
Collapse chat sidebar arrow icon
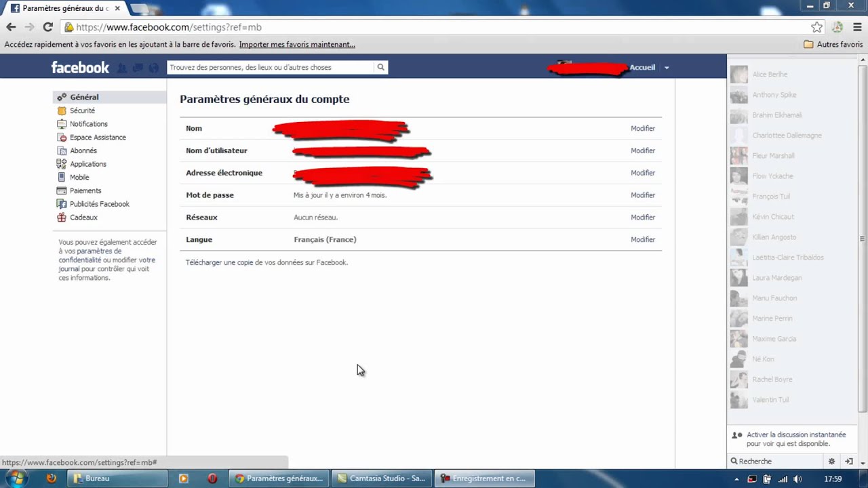click(x=848, y=461)
